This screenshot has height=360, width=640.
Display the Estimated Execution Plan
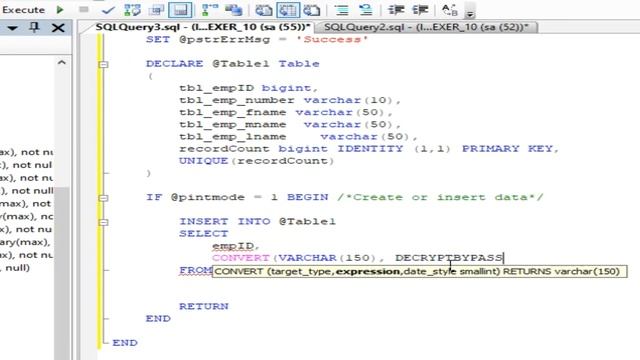coord(132,10)
